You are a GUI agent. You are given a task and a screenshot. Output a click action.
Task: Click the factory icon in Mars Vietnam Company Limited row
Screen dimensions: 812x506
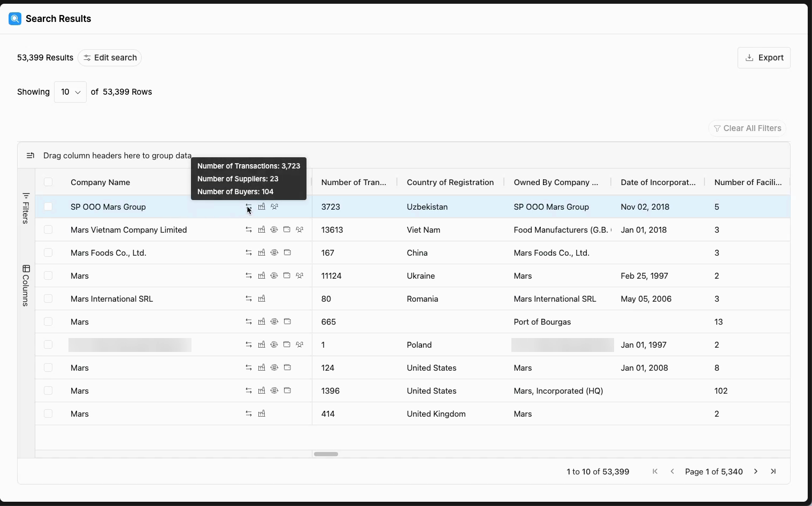click(262, 229)
